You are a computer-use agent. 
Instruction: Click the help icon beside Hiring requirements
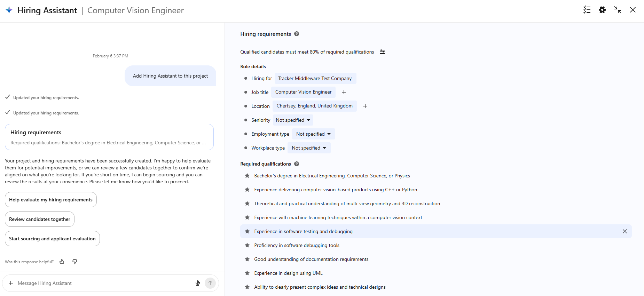pyautogui.click(x=297, y=34)
